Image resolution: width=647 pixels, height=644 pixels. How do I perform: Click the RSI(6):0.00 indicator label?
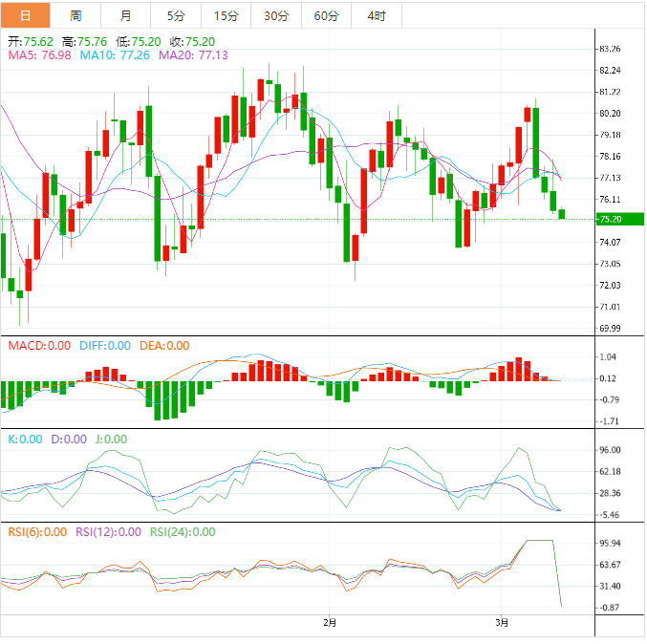point(37,532)
